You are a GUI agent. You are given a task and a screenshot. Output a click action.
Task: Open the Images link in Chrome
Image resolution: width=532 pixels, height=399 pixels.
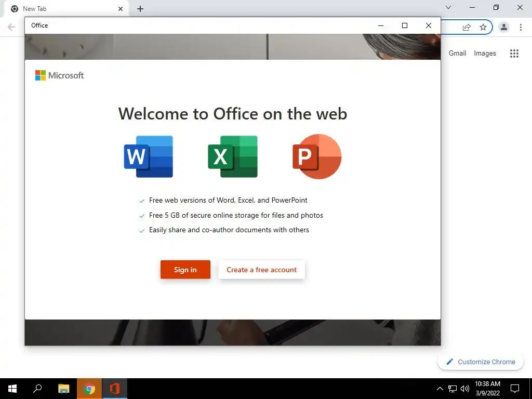coord(485,54)
